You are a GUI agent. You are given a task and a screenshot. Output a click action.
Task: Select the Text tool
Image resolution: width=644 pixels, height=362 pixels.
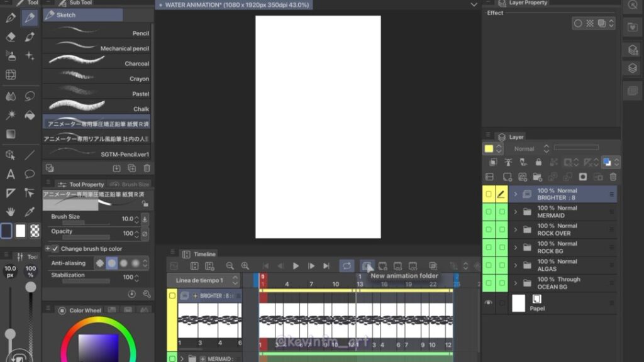tap(11, 174)
